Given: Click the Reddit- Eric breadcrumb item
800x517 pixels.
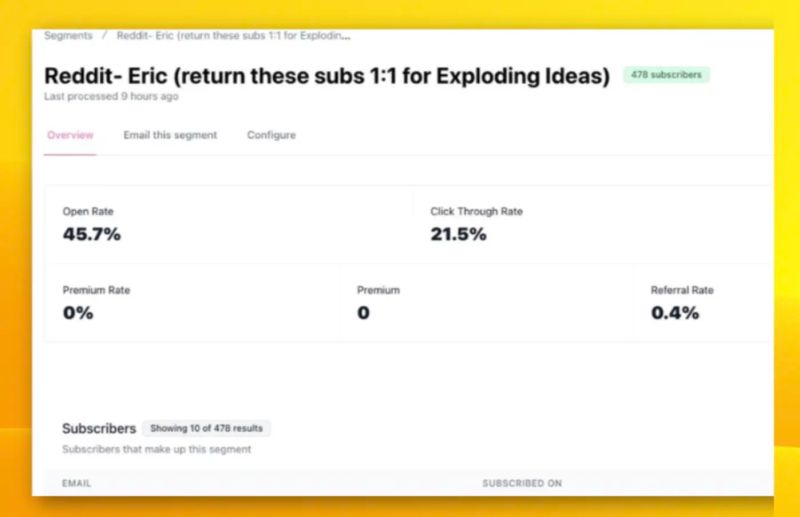Looking at the screenshot, I should point(233,35).
